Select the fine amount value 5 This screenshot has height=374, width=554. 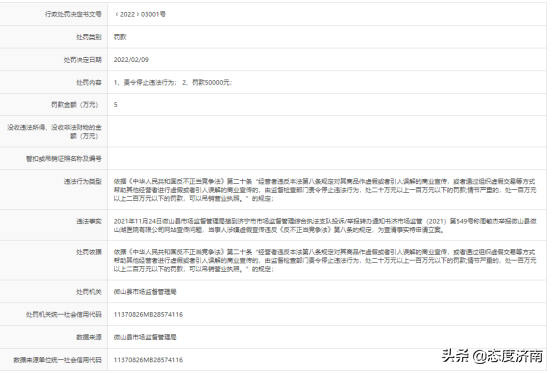point(116,105)
